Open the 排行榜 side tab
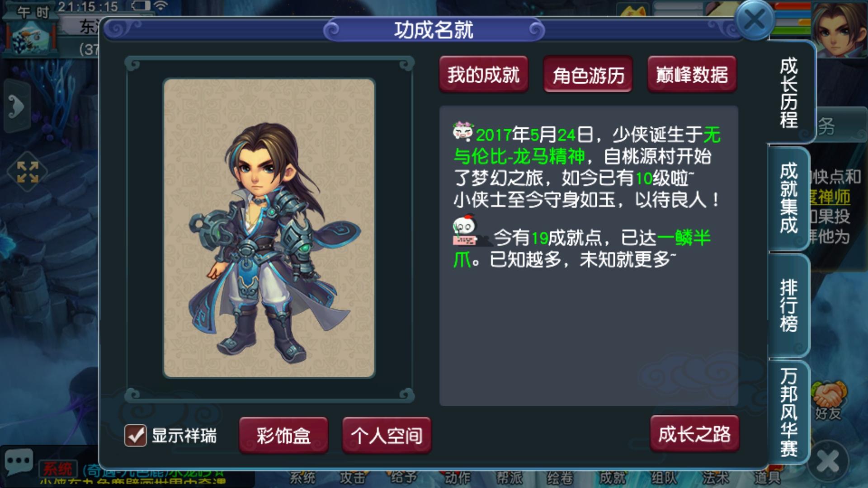Viewport: 868px width, 488px height. pyautogui.click(x=788, y=305)
